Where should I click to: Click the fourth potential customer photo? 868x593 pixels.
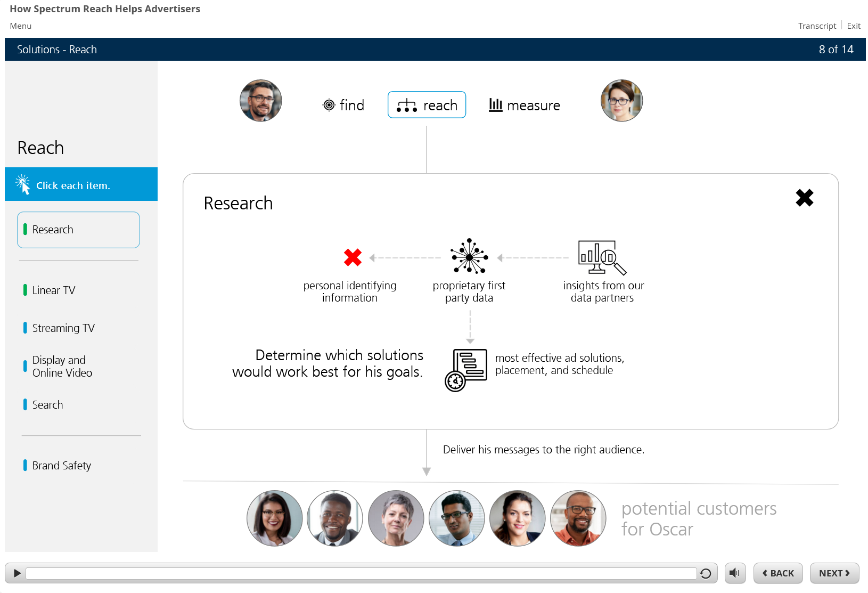(x=457, y=518)
